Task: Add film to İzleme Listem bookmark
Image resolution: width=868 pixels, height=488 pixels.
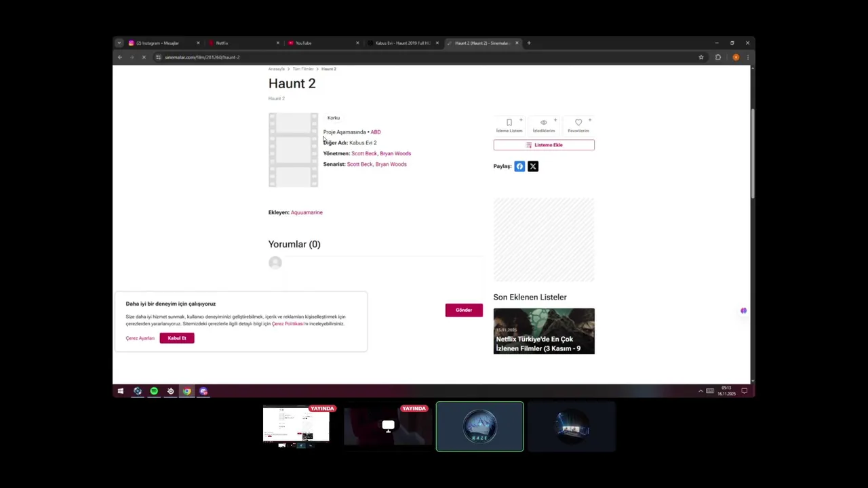Action: point(509,125)
